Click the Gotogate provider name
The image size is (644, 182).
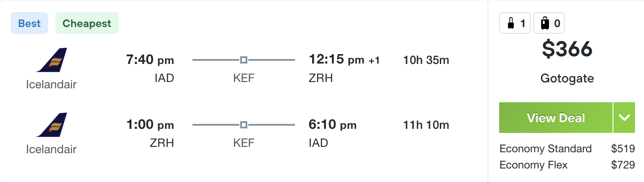[x=567, y=79]
